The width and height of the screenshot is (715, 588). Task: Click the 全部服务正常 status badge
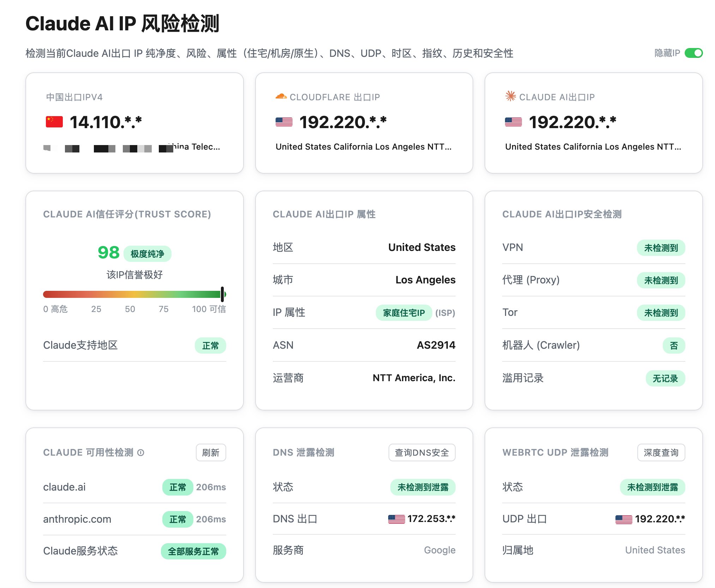[193, 551]
